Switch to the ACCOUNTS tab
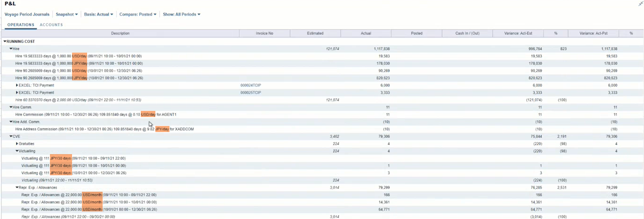Viewport: 644px width, 219px height. [x=51, y=25]
